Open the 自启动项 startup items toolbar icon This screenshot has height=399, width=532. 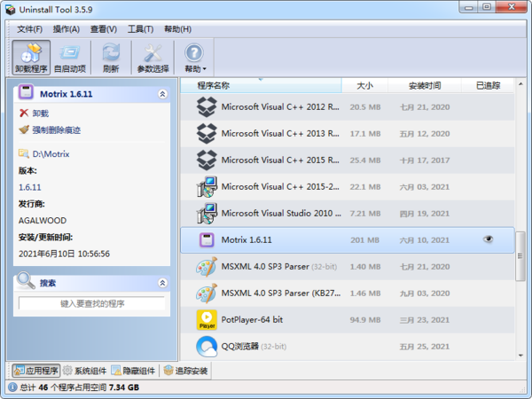[x=70, y=56]
